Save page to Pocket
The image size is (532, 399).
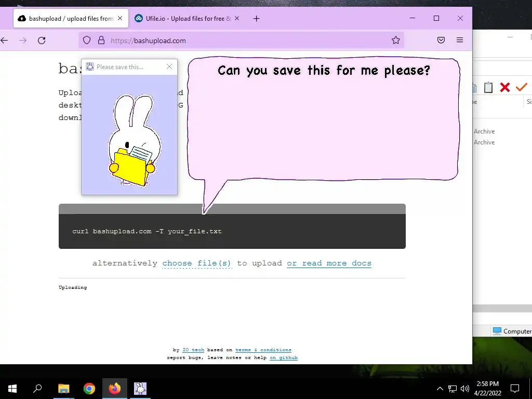click(x=441, y=41)
